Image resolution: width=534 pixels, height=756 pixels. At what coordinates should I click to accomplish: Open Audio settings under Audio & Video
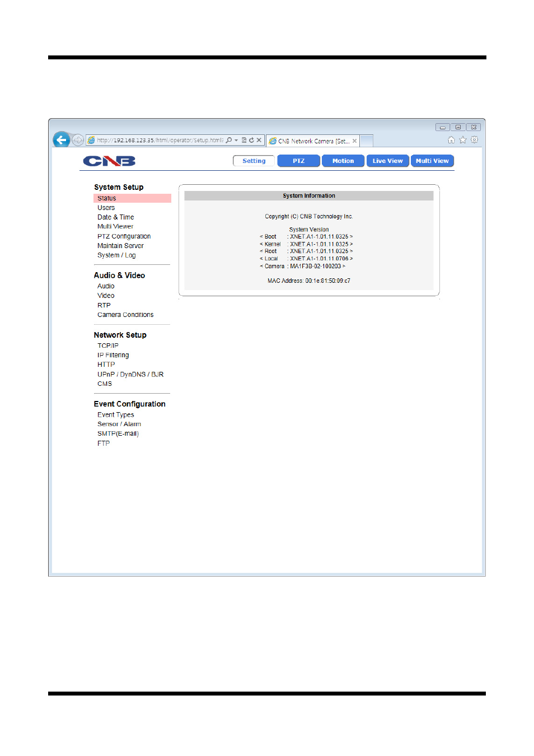[106, 286]
